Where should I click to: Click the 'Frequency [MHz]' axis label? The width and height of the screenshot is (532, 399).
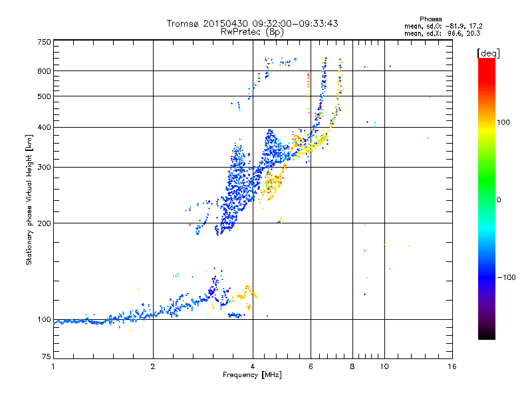click(x=252, y=375)
